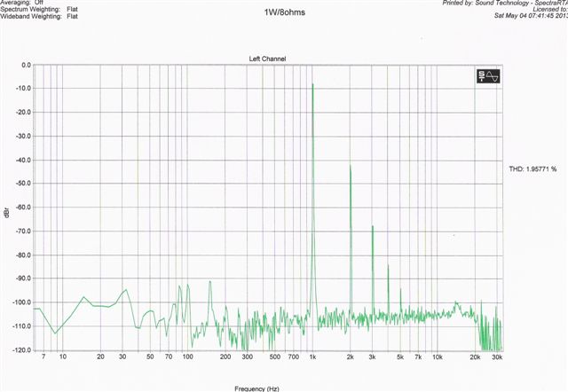Click the Printed by Sound Technology text
This screenshot has width=568, height=392.
[505, 3]
